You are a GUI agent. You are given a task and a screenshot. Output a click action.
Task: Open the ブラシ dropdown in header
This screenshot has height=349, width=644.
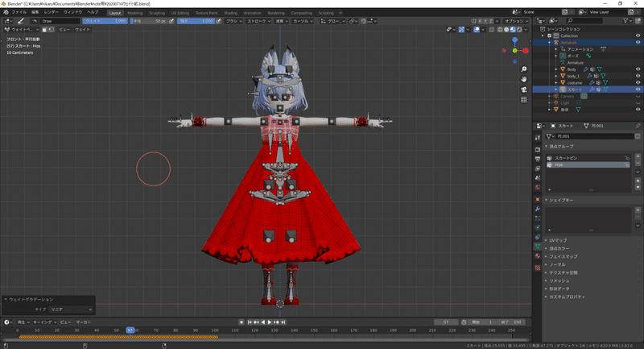coord(233,21)
